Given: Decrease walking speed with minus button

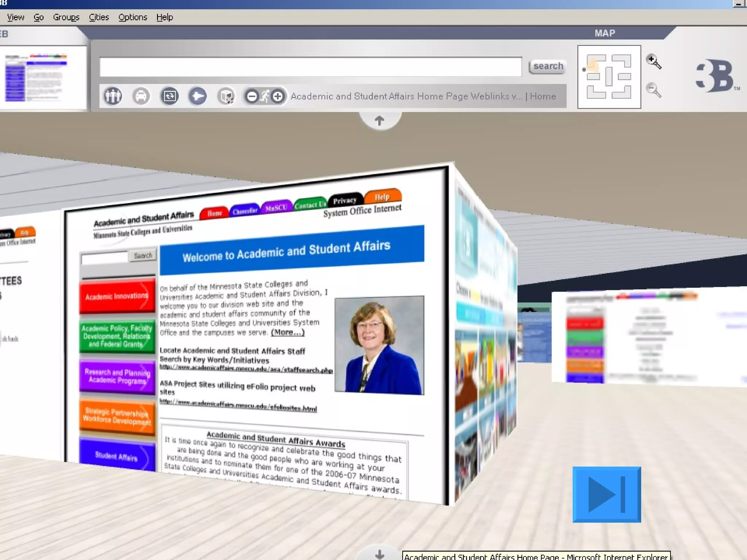Looking at the screenshot, I should [x=252, y=96].
